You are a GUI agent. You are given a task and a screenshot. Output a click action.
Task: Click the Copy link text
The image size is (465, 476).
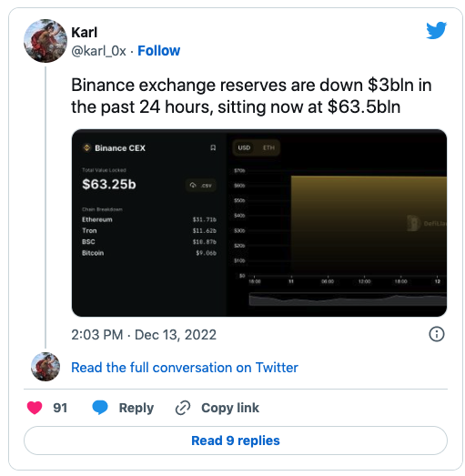point(230,408)
